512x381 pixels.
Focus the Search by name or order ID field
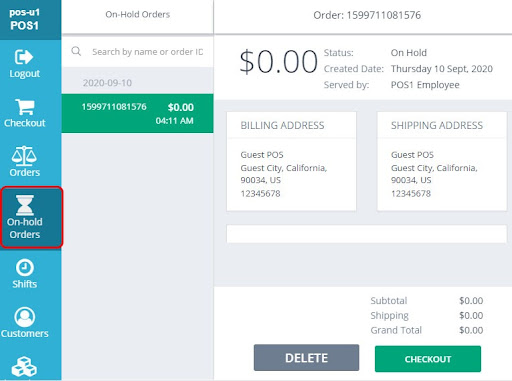(x=147, y=52)
